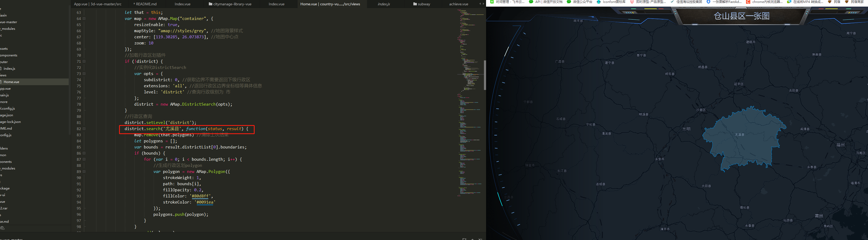Click the 长汀县 label on the map
The width and height of the screenshot is (868, 240).
tap(562, 171)
